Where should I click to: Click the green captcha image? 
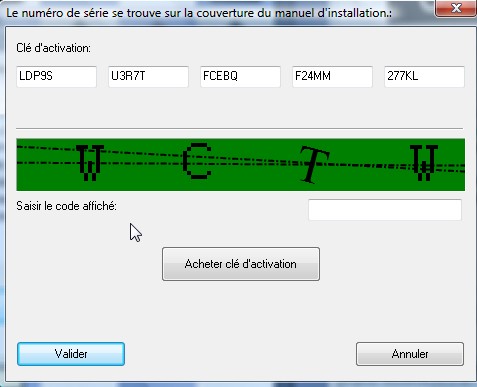(x=240, y=165)
